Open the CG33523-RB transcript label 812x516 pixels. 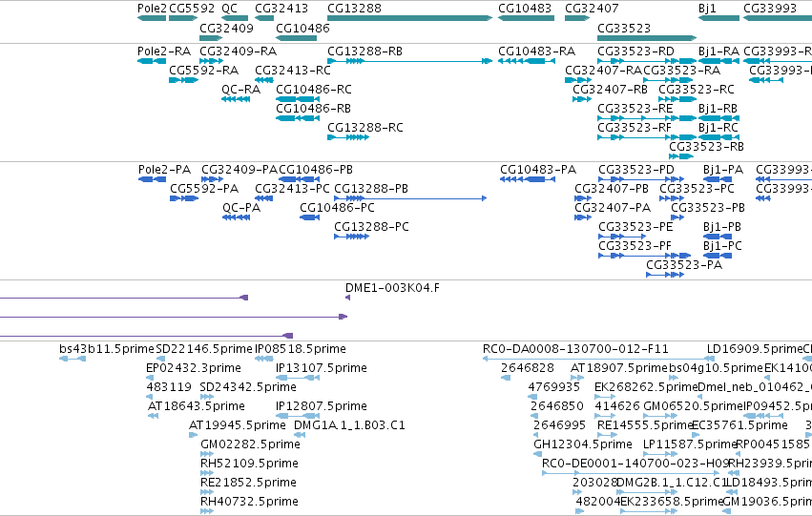(x=706, y=147)
